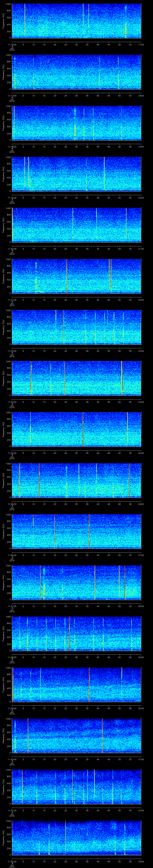
Task: Click Frequency (Hz) axis label of 11:27:00 panel
Action: [3, 582]
